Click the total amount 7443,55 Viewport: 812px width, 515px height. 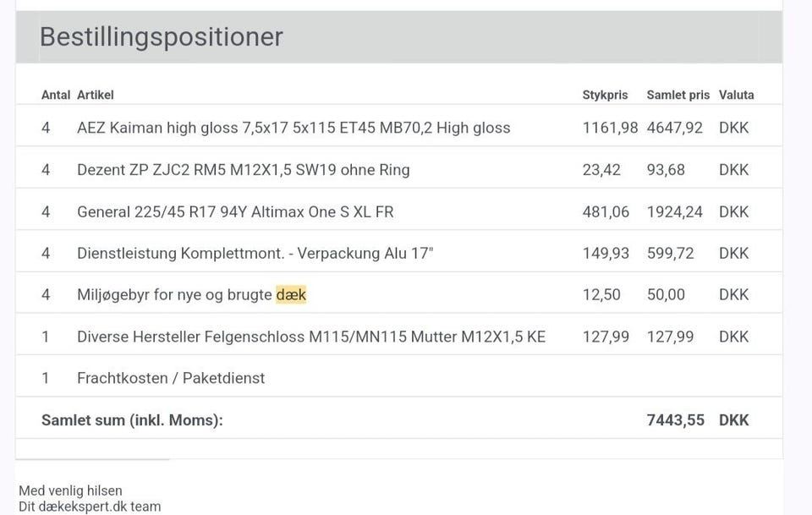point(675,420)
